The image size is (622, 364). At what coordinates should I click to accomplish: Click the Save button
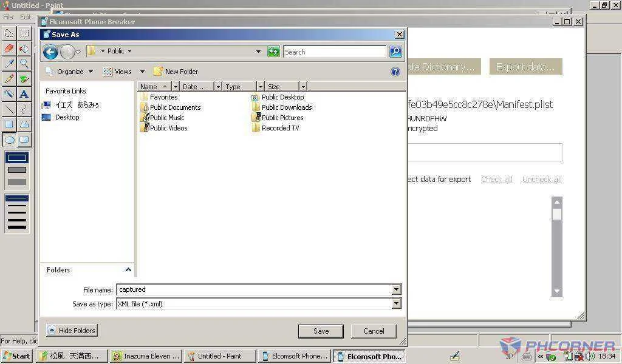coord(321,331)
